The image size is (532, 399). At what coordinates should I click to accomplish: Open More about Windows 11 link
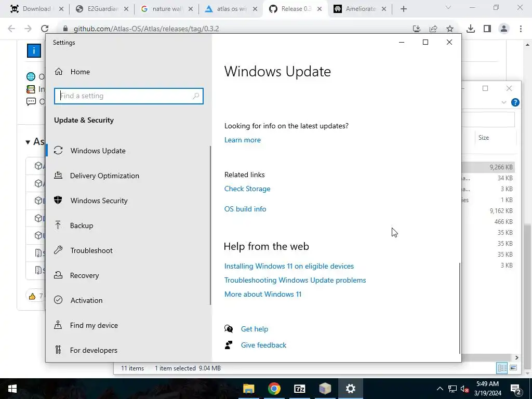tap(263, 294)
